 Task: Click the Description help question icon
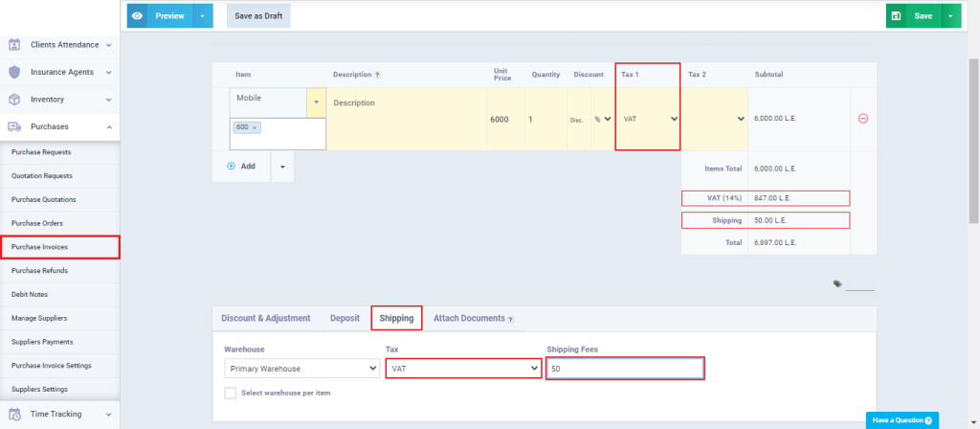click(377, 75)
